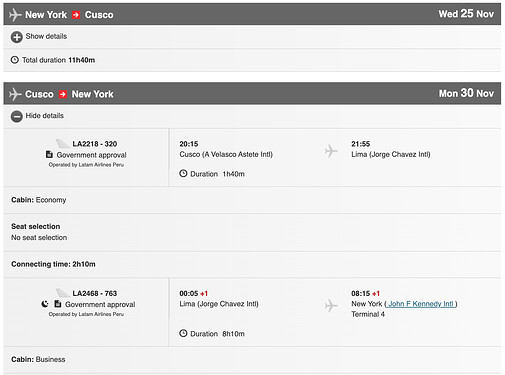Viewport: 505px width, 375px height.
Task: Click Operated by Latam Airlines Peru under LA2468
Action: (x=86, y=314)
